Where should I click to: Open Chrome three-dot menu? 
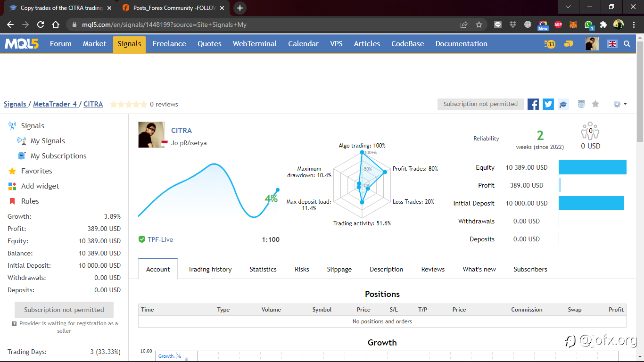(x=634, y=25)
